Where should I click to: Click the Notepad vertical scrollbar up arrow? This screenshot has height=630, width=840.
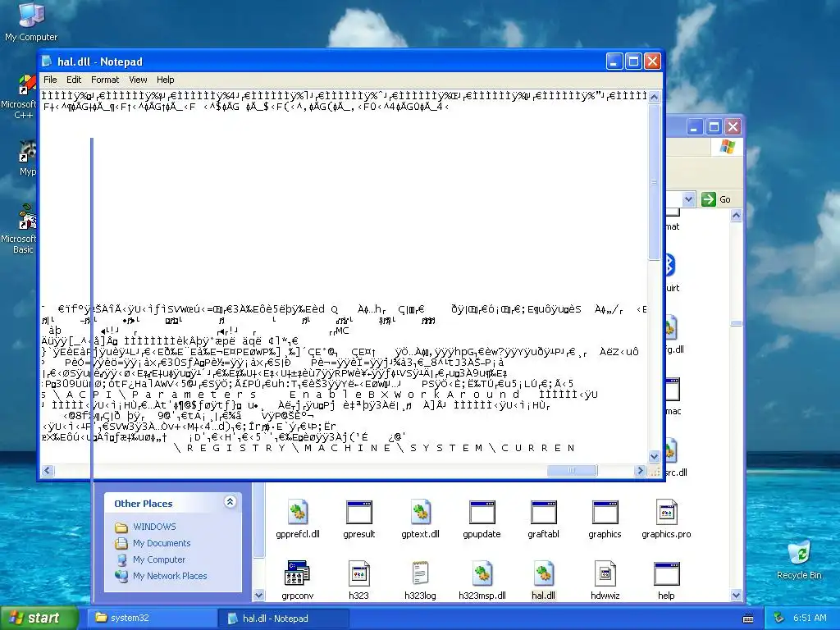click(654, 97)
